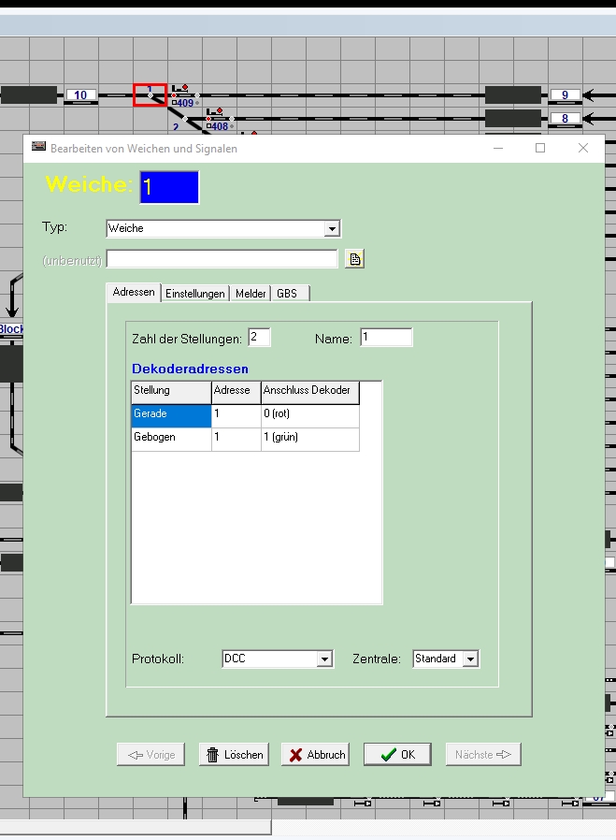Open the Protokoll DCC dropdown
This screenshot has width=616, height=840.
pyautogui.click(x=324, y=659)
